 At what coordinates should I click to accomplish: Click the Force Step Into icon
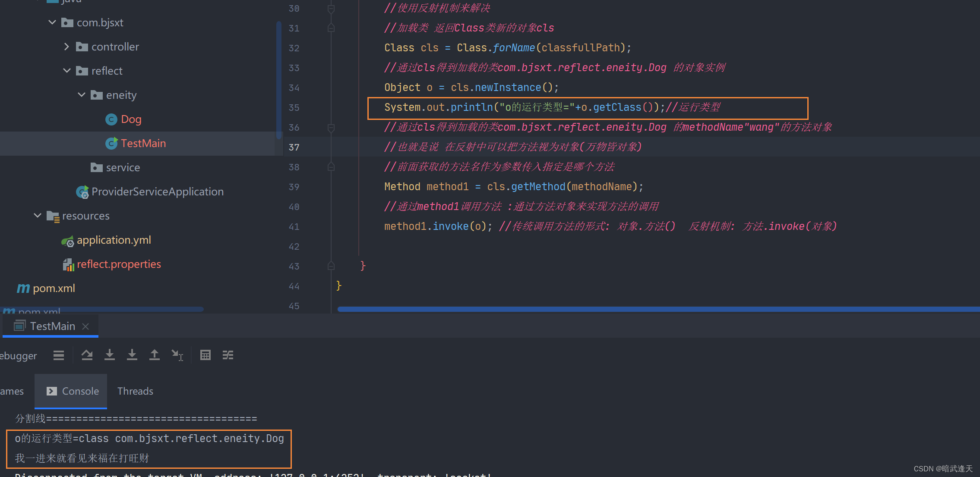tap(132, 355)
